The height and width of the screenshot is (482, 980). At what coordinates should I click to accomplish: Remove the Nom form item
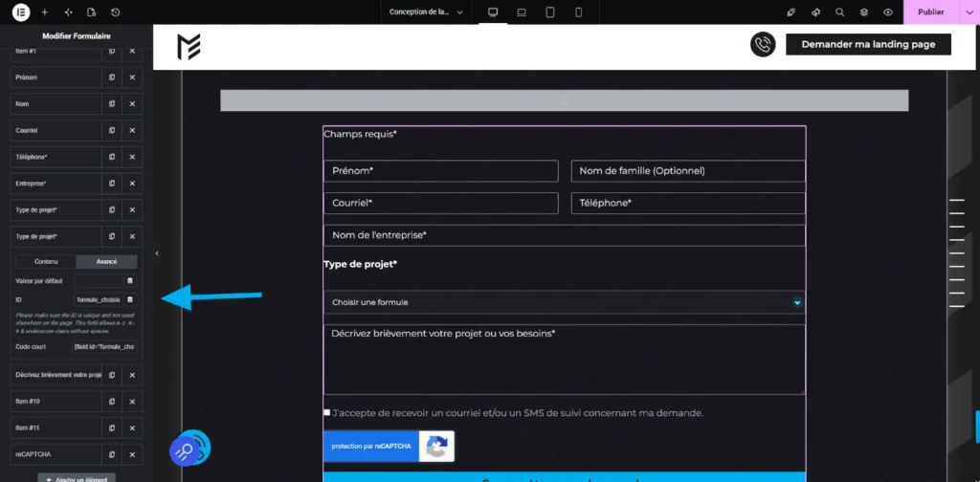point(132,103)
